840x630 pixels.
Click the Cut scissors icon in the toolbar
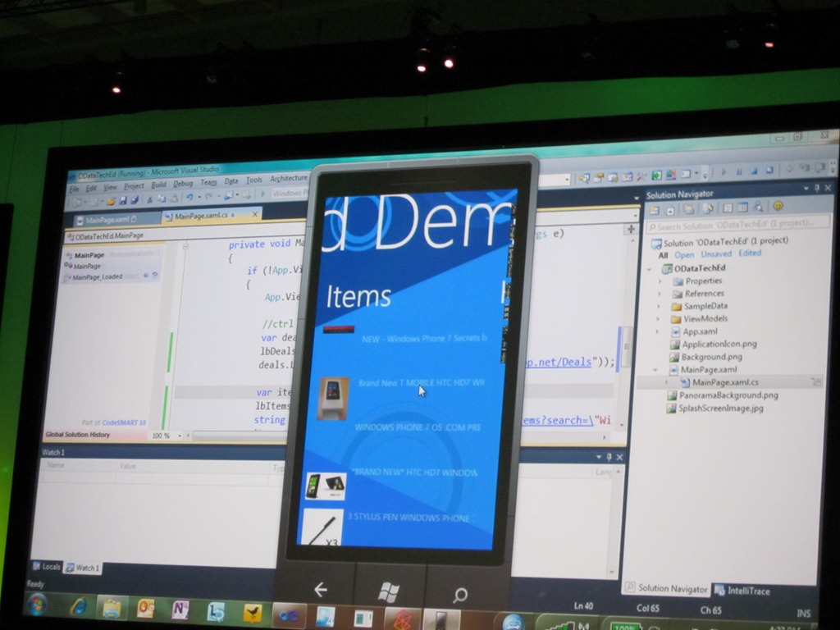[149, 199]
